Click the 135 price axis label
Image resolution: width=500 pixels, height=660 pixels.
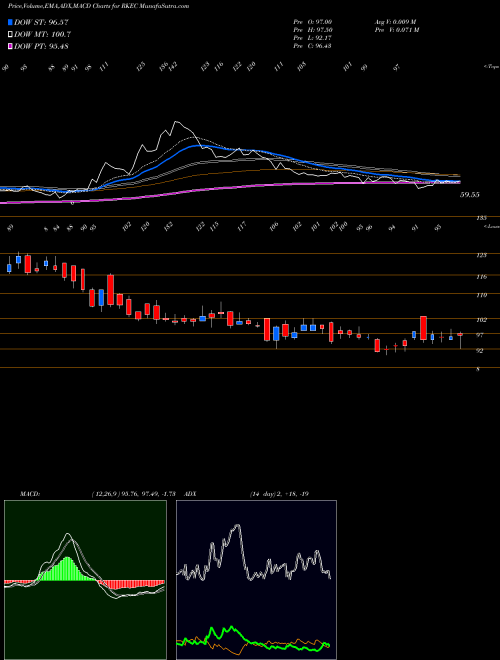[x=482, y=218]
